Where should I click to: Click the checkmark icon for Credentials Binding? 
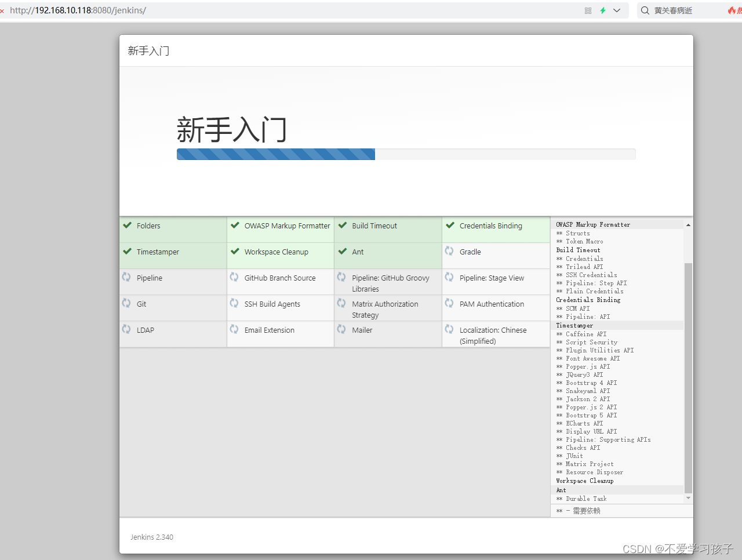tap(450, 226)
